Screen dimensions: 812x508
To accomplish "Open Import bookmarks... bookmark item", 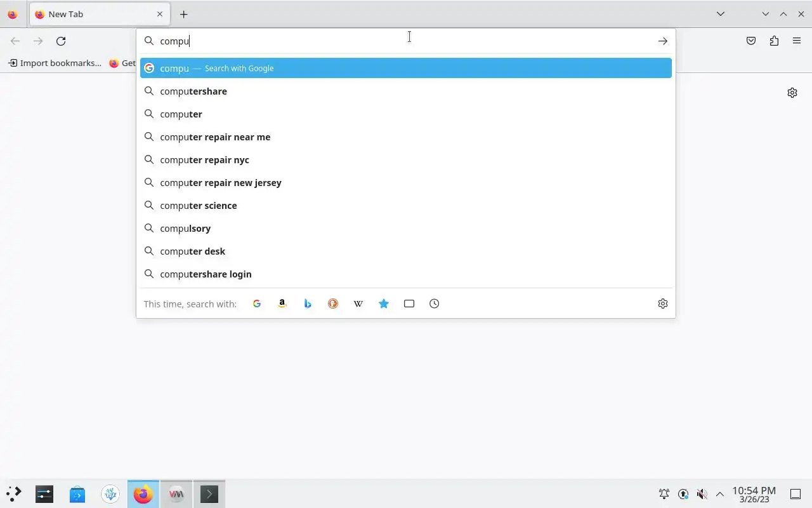I will [x=55, y=63].
